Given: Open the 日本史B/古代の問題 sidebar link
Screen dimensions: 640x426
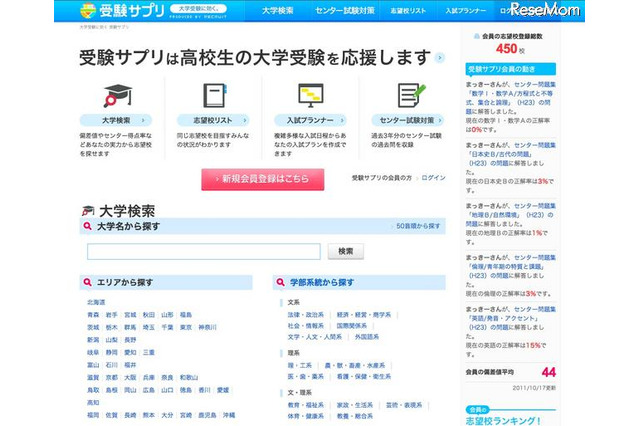Looking at the screenshot, I should click(510, 154).
